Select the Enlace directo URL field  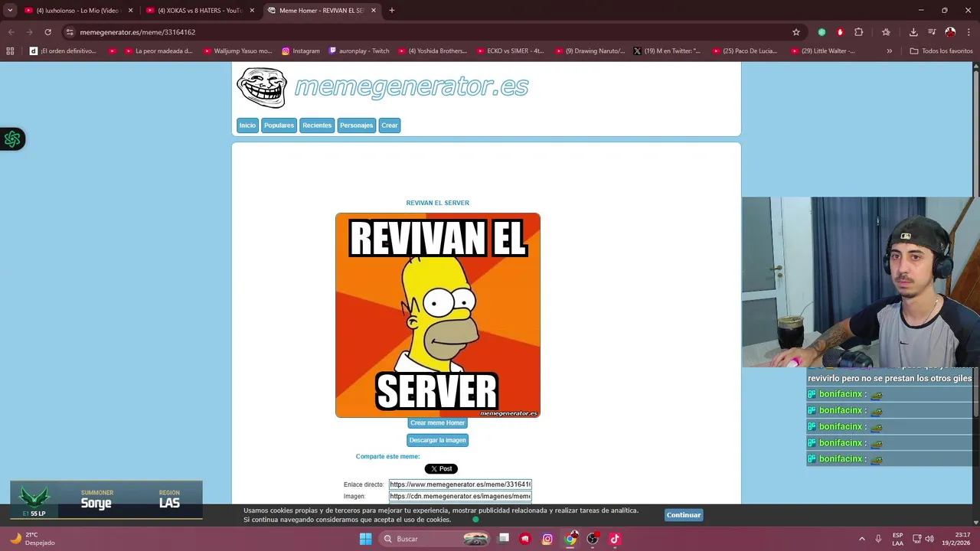[x=460, y=484]
